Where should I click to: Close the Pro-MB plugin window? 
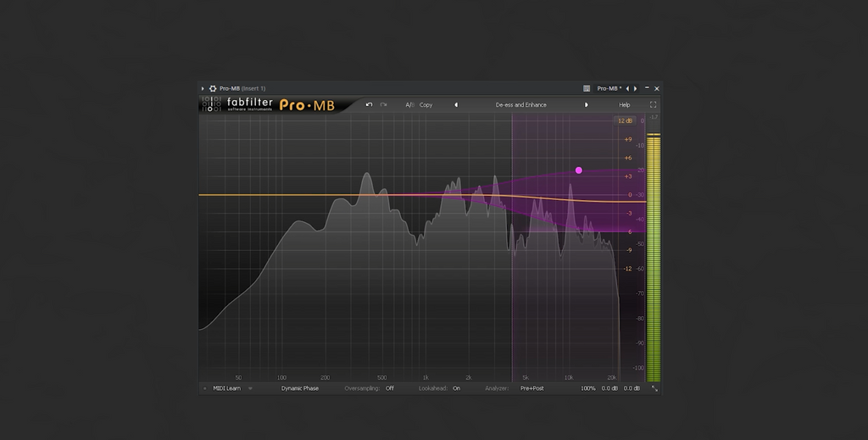tap(657, 88)
